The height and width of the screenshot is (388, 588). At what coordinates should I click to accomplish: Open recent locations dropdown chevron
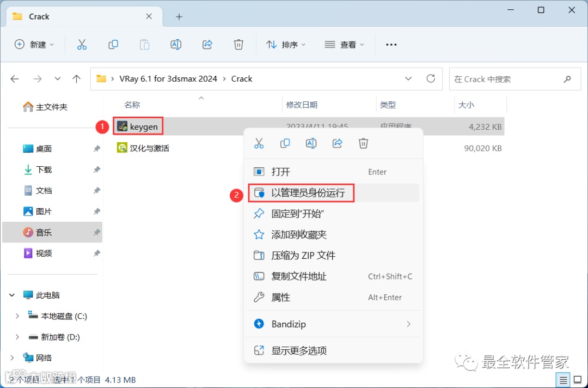[57, 79]
